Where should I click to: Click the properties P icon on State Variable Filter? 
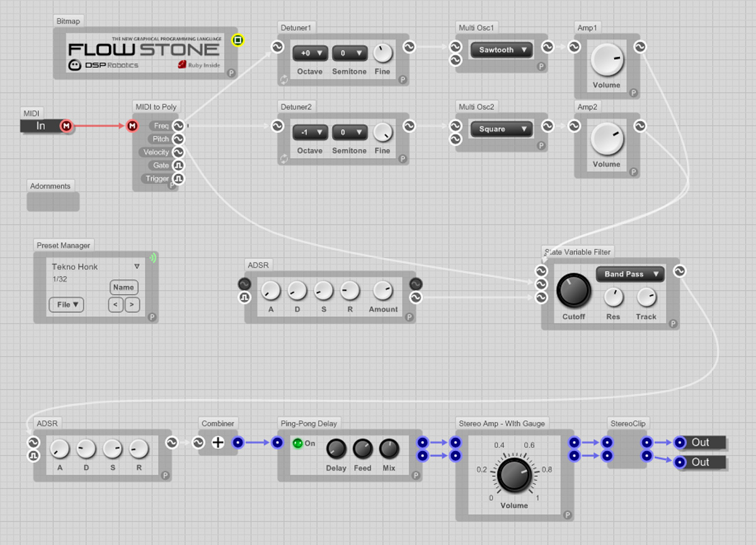coord(672,324)
